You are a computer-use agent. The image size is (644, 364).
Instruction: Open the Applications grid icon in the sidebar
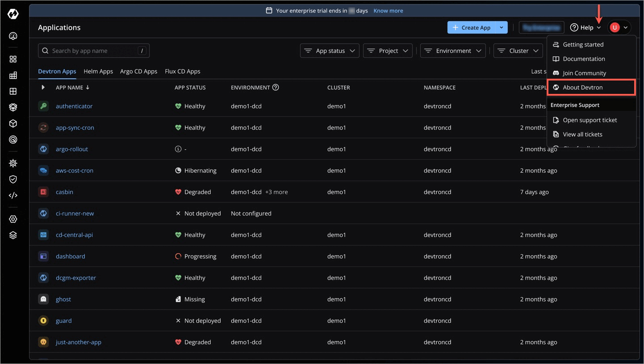point(13,59)
